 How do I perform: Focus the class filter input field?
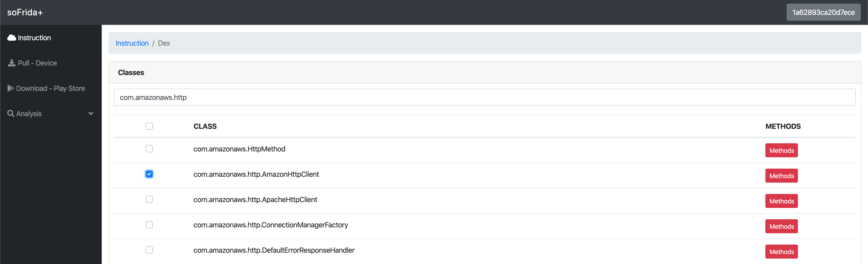pyautogui.click(x=484, y=97)
